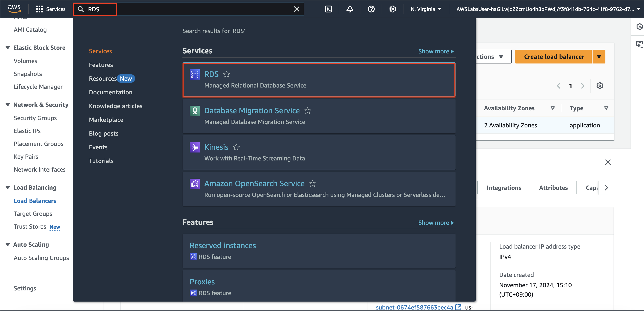Open Volumes in sidebar
The height and width of the screenshot is (311, 644).
coord(26,61)
